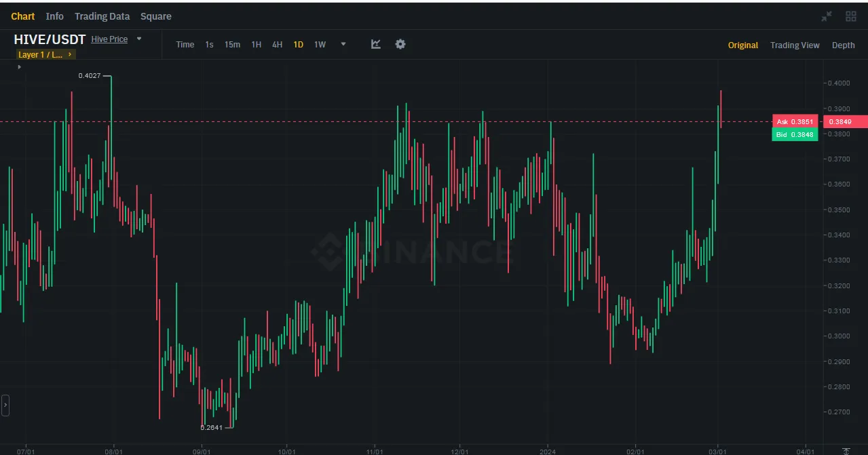Click the Ask 0.3851 price label
This screenshot has height=455, width=868.
click(x=795, y=122)
